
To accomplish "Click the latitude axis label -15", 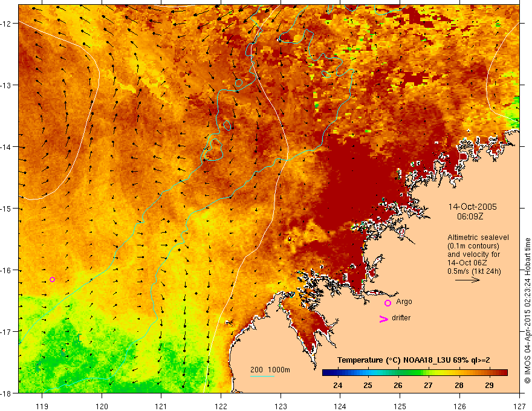I will coord(6,209).
